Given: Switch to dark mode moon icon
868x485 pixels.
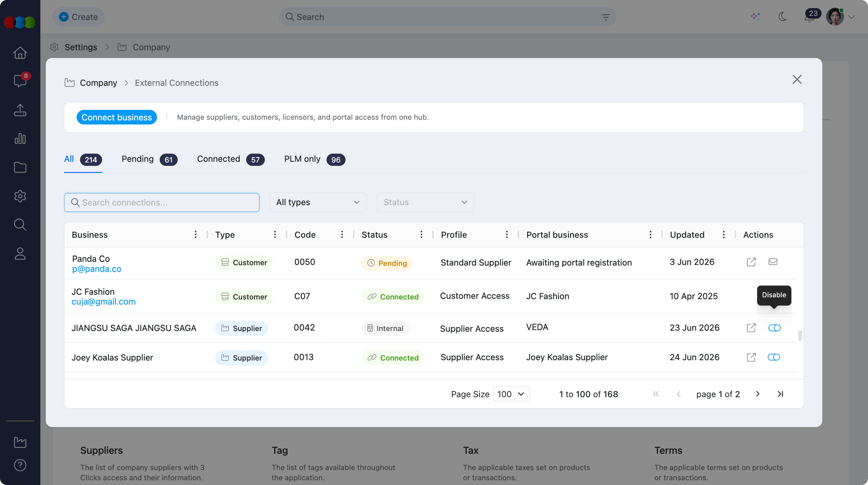Looking at the screenshot, I should click(x=783, y=17).
